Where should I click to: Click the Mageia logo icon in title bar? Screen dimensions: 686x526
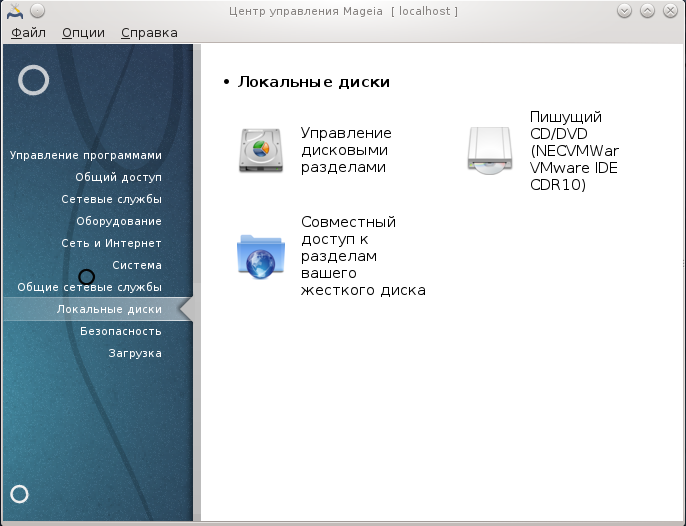(15, 11)
